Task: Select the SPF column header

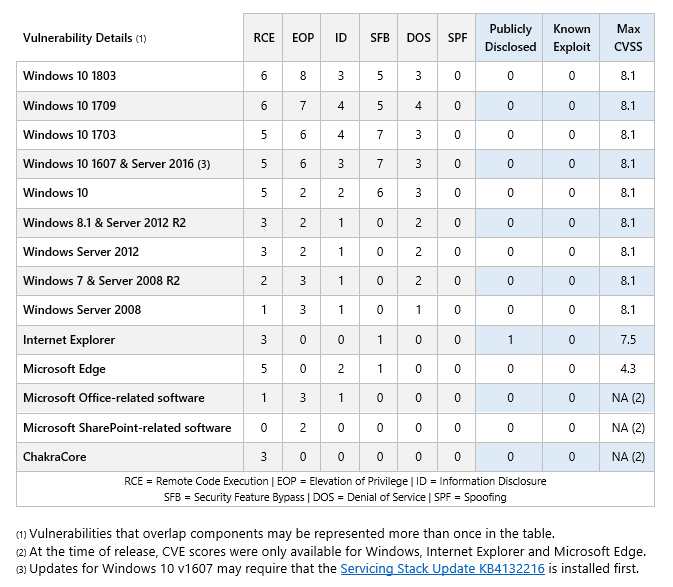Action: tap(457, 38)
